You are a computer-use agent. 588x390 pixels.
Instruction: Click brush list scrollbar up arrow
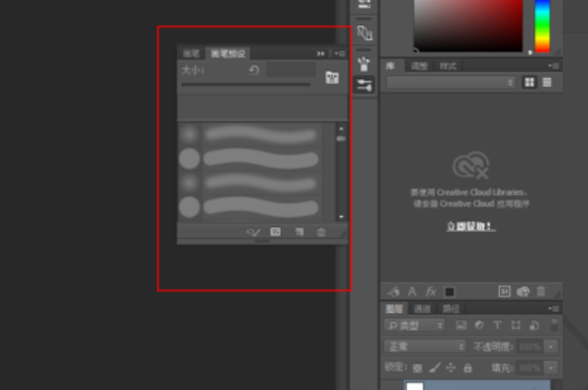[x=340, y=128]
